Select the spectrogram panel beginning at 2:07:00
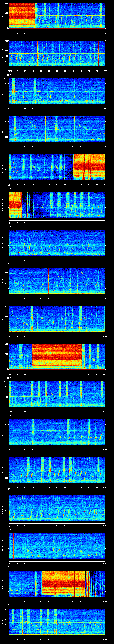 pos(57,243)
